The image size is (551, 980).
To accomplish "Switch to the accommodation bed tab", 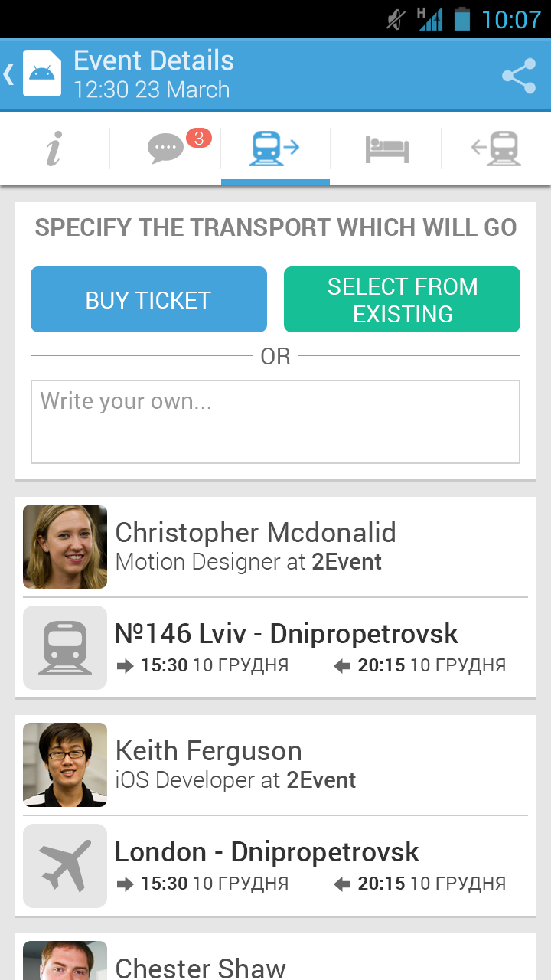I will (x=386, y=149).
